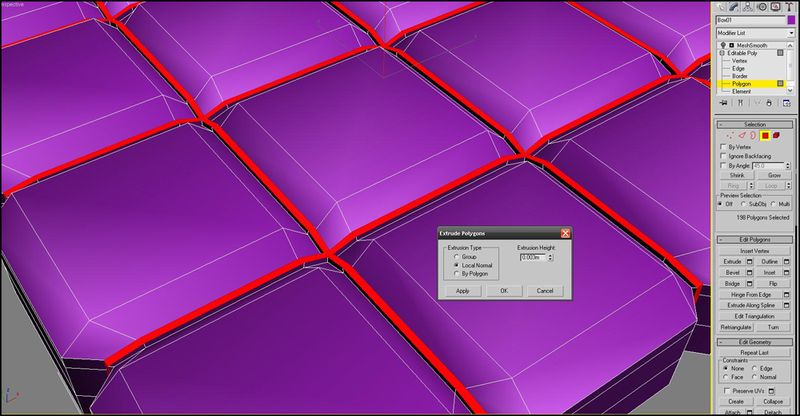The width and height of the screenshot is (800, 416).
Task: Select Face constraint radio
Action: [x=726, y=377]
